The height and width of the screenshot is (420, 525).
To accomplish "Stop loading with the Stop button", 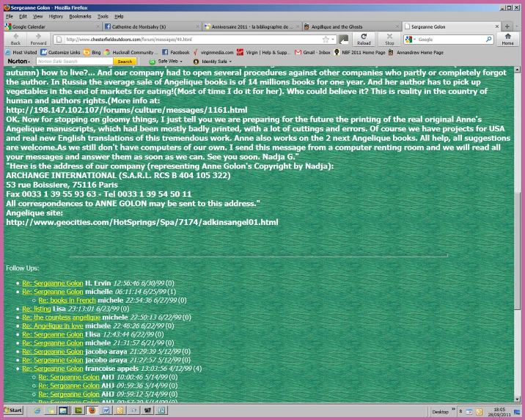I will 389,39.
